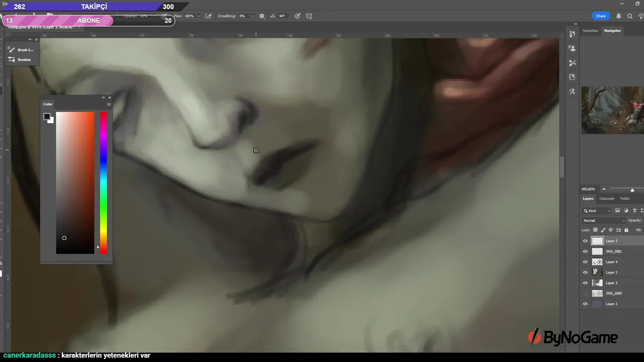Open the top collapsed panel icon in the right dock

coord(572,34)
